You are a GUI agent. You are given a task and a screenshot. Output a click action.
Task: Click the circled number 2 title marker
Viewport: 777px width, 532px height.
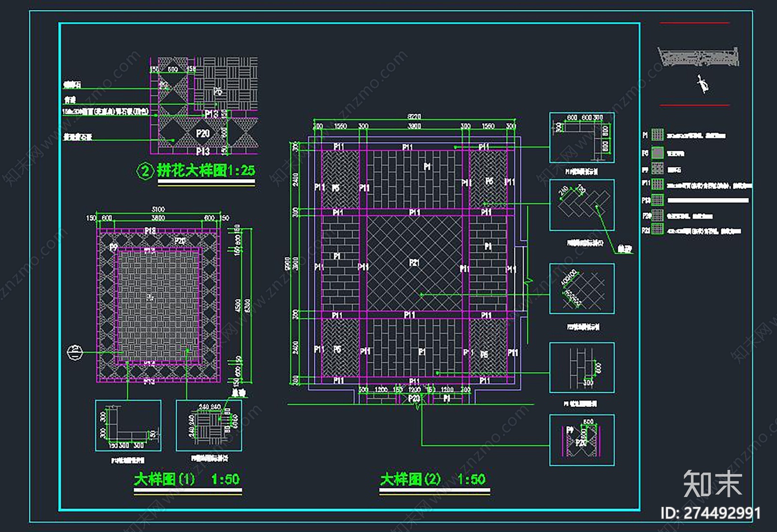145,171
